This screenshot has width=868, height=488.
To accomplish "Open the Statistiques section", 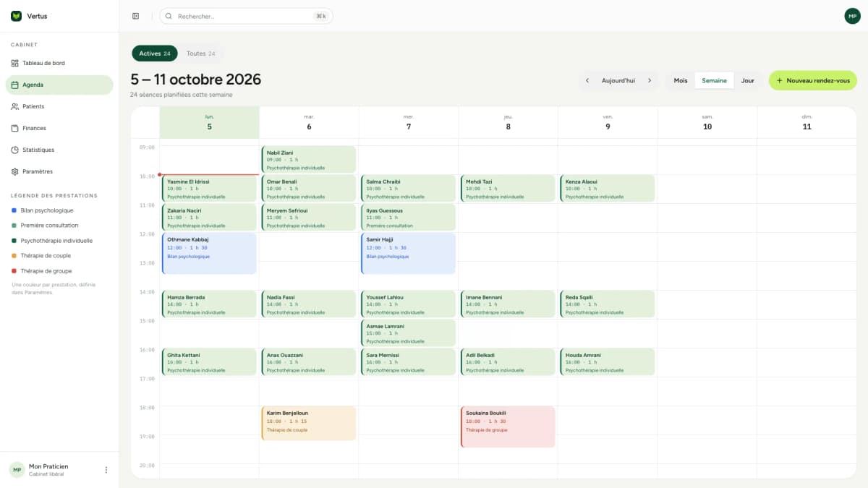I will (x=59, y=150).
